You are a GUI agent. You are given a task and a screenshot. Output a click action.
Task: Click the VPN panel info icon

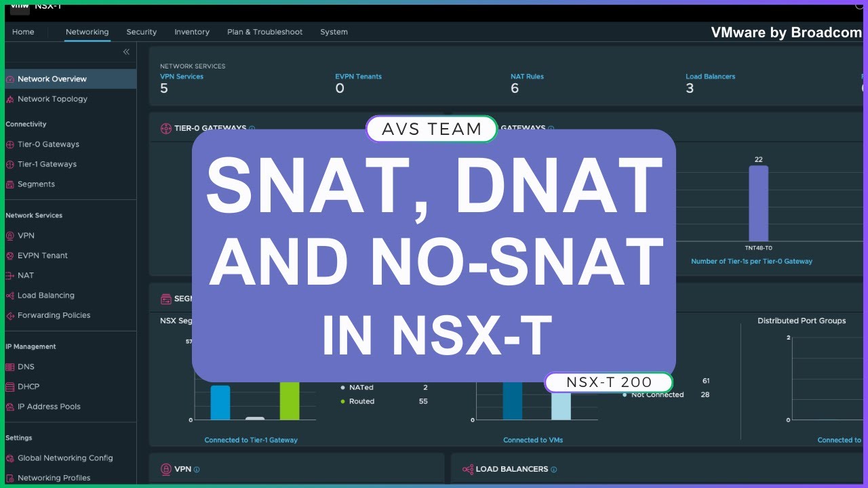[197, 469]
